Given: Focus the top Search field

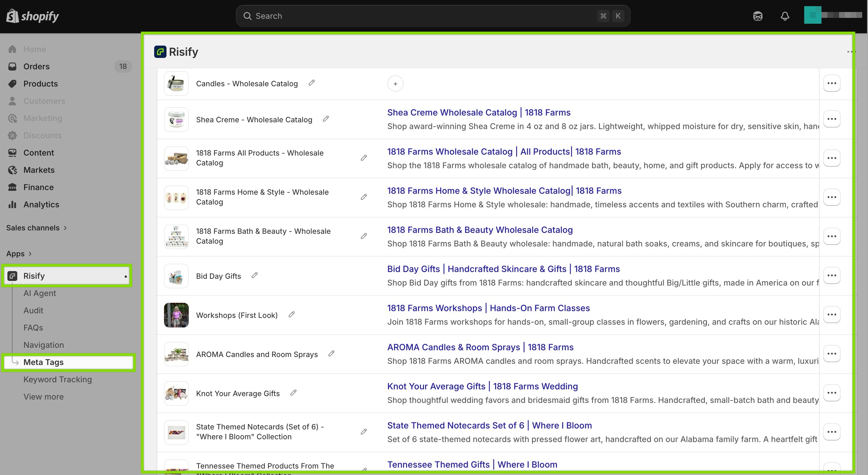Looking at the screenshot, I should point(433,16).
